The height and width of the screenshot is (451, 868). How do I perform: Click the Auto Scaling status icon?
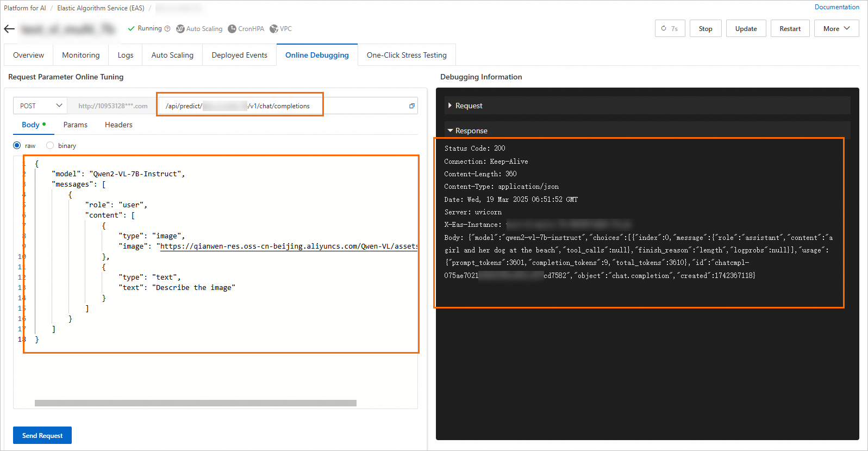click(180, 29)
